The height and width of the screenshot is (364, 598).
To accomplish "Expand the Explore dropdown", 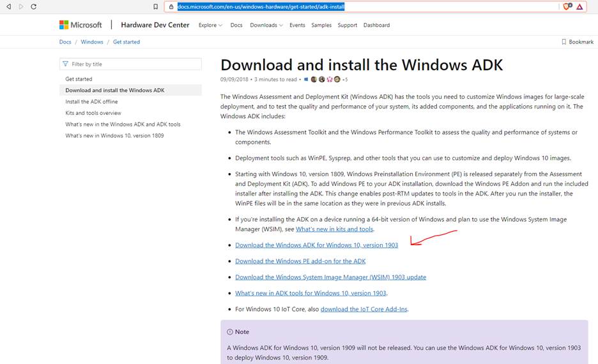I will (210, 25).
